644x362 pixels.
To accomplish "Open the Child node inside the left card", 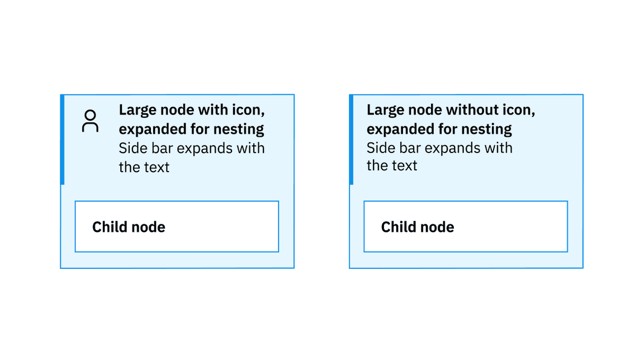I will (177, 226).
